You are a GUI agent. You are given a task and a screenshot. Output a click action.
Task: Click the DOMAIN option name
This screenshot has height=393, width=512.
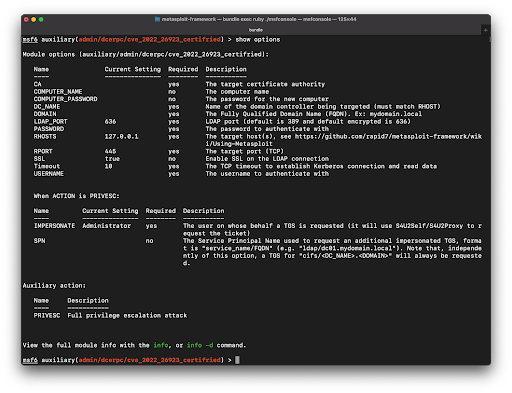tap(45, 114)
